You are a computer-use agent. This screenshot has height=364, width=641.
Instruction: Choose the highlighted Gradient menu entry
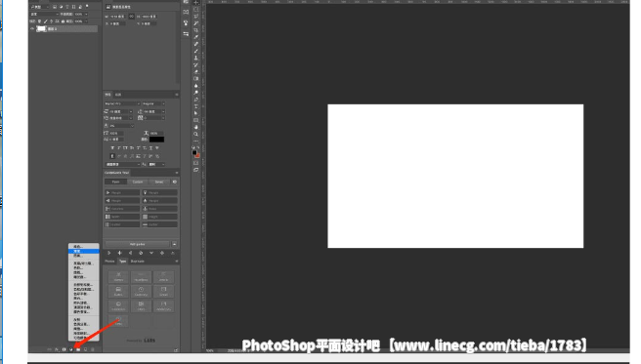coord(83,251)
